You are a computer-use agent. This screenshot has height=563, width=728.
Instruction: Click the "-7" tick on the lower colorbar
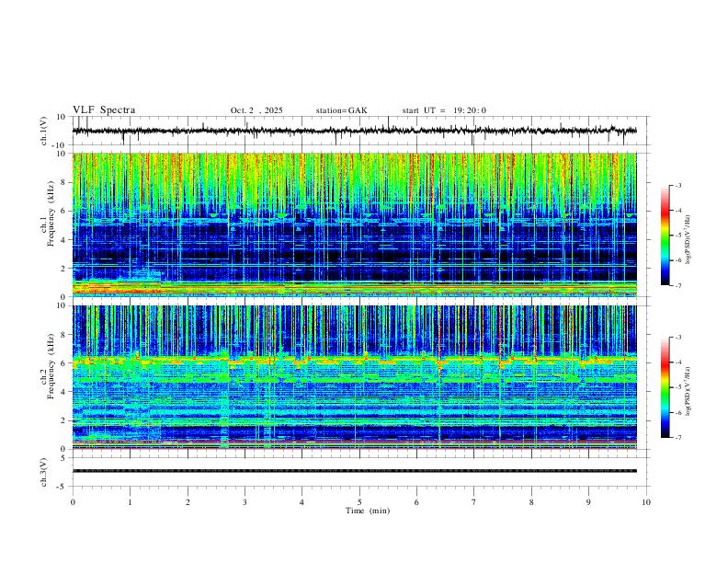(678, 438)
